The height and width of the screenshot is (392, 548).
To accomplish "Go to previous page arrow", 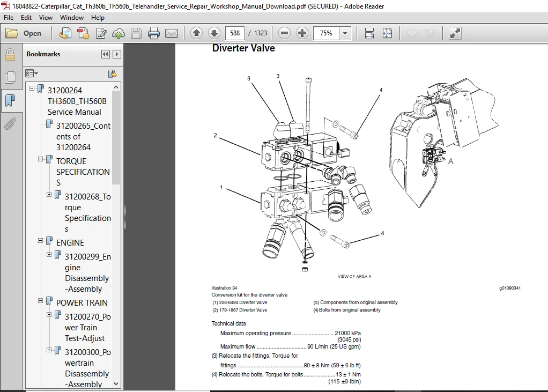I will click(x=196, y=33).
